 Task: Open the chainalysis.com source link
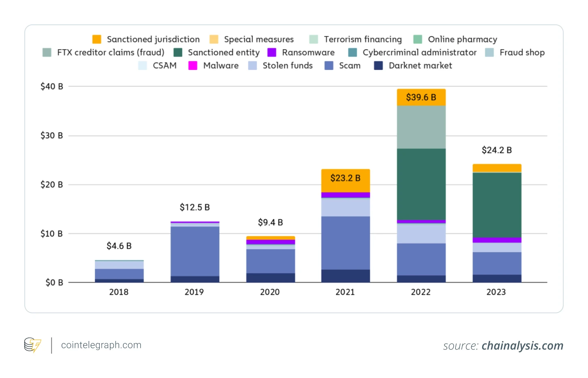coord(522,346)
